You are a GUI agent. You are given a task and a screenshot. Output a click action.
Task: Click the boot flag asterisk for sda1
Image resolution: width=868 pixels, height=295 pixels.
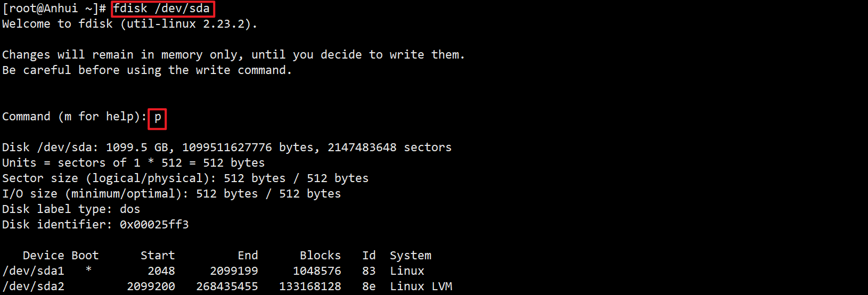pyautogui.click(x=88, y=270)
